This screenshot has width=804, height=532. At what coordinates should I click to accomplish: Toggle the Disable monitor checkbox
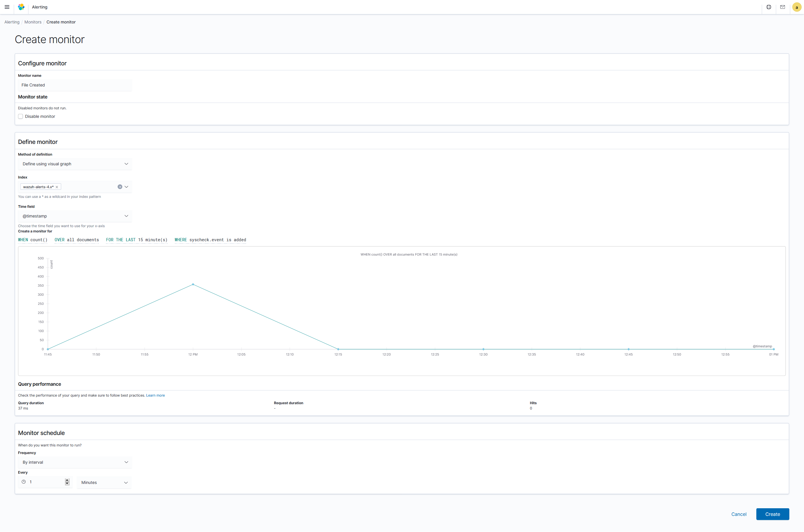pos(20,116)
